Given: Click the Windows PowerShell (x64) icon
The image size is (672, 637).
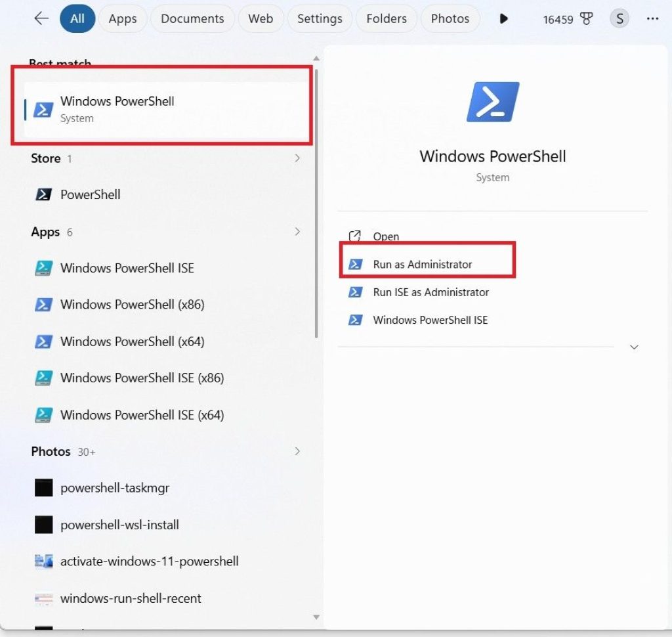Looking at the screenshot, I should [x=44, y=341].
